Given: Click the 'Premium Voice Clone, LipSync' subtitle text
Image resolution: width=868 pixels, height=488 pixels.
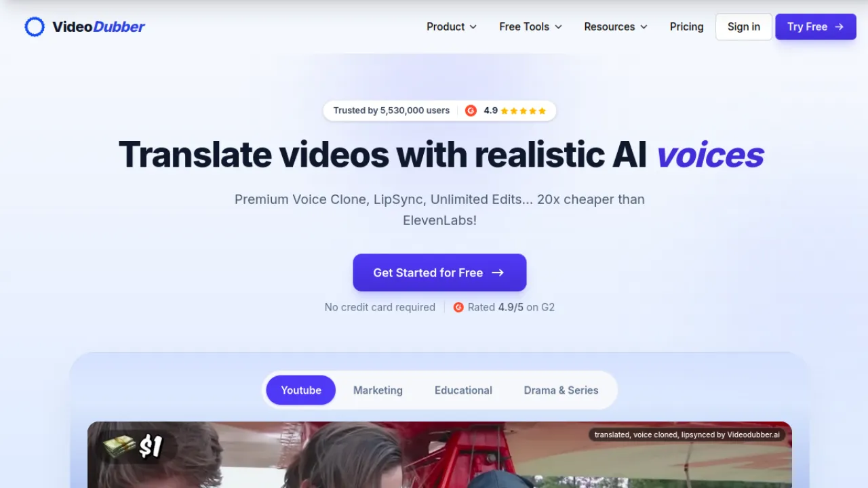Looking at the screenshot, I should pyautogui.click(x=439, y=209).
